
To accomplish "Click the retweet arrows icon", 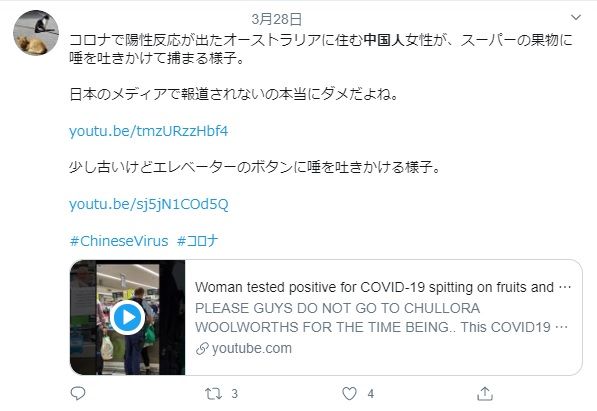I will coord(213,393).
